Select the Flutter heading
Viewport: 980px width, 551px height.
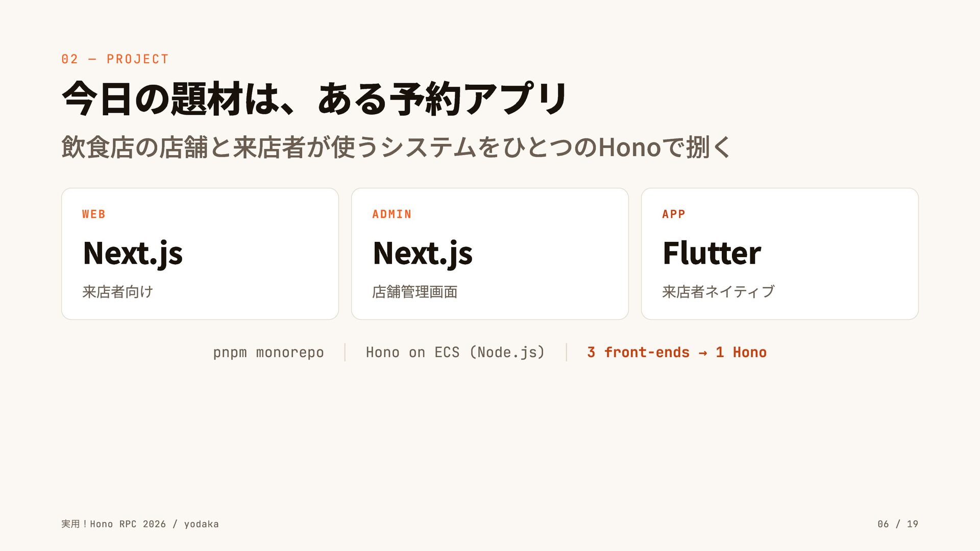712,253
